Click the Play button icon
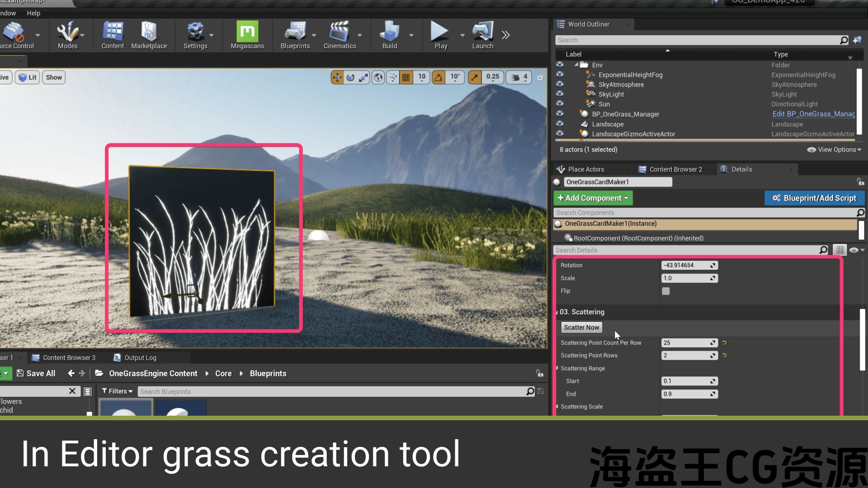This screenshot has height=488, width=868. [439, 33]
